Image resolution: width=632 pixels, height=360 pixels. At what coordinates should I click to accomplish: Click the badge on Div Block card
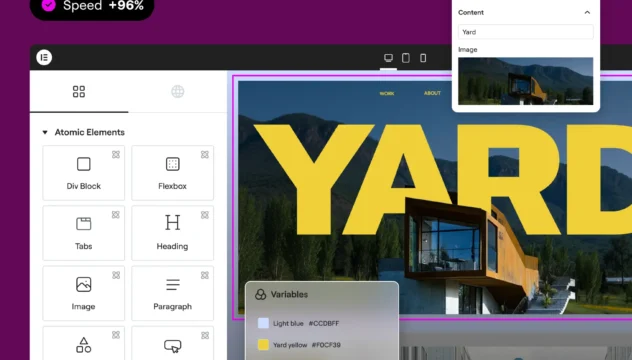pos(116,154)
